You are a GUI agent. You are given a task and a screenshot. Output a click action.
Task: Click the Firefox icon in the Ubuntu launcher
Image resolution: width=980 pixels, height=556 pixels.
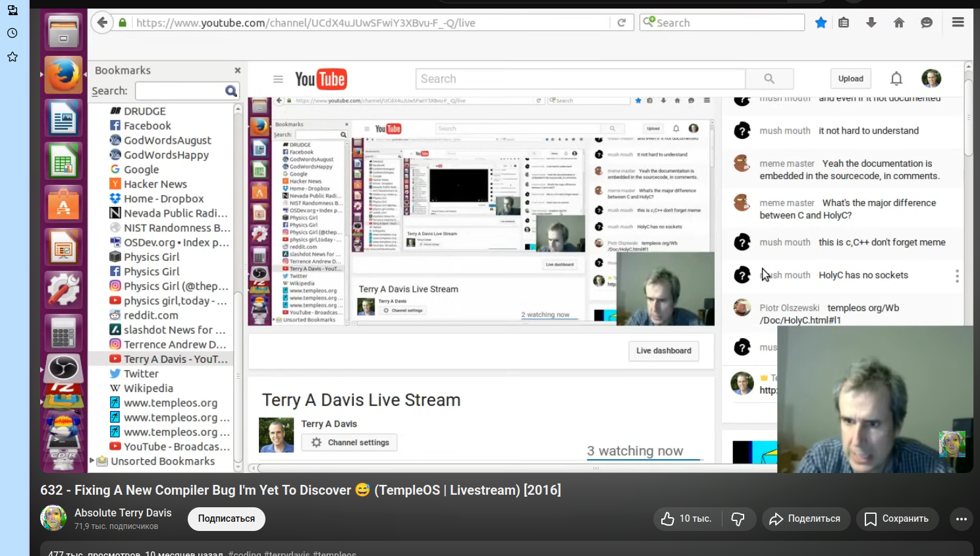click(63, 75)
